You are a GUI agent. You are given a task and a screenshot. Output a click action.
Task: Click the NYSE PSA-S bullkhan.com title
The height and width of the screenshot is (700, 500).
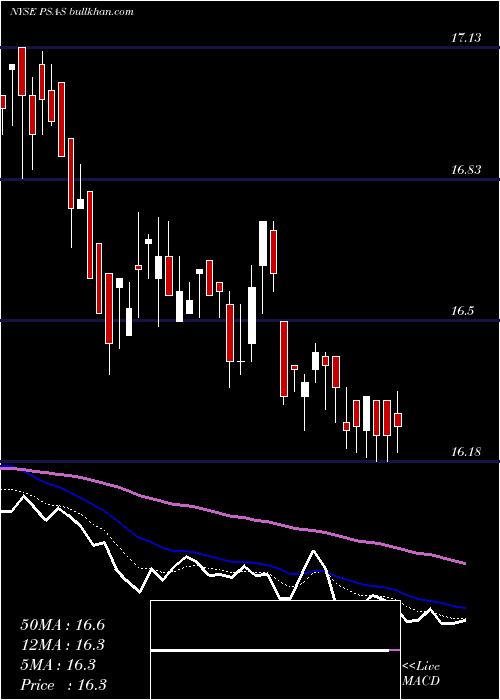click(x=71, y=12)
